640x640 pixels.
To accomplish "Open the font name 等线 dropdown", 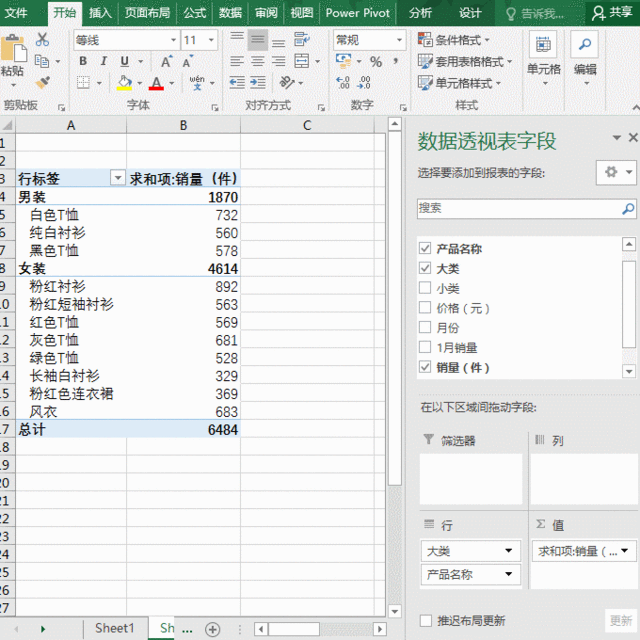I will coord(173,40).
